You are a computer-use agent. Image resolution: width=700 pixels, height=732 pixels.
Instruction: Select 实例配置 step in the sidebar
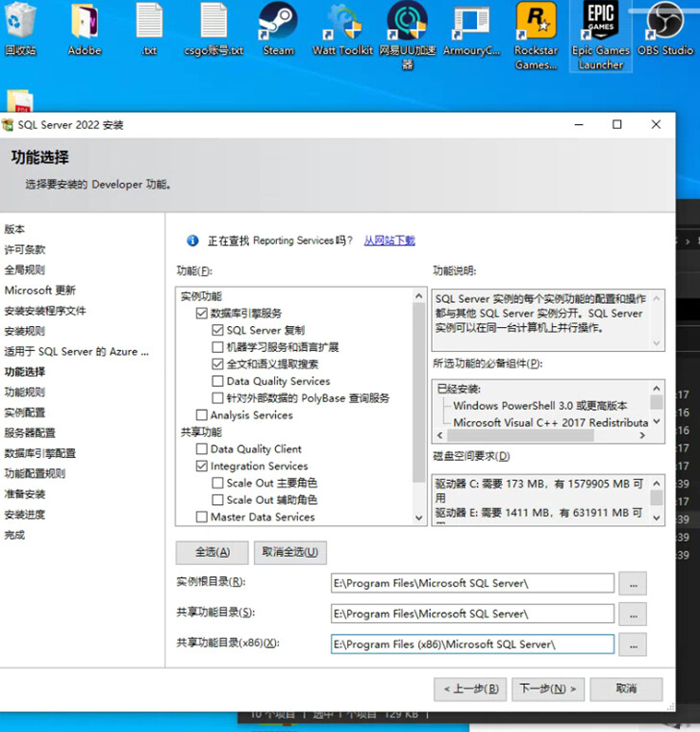click(25, 413)
